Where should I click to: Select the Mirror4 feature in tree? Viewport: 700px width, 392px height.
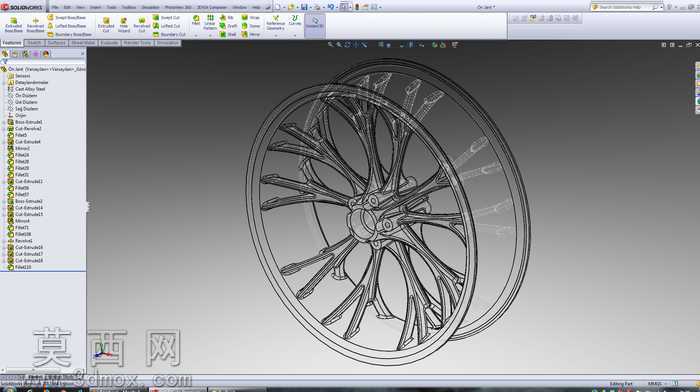point(18,221)
